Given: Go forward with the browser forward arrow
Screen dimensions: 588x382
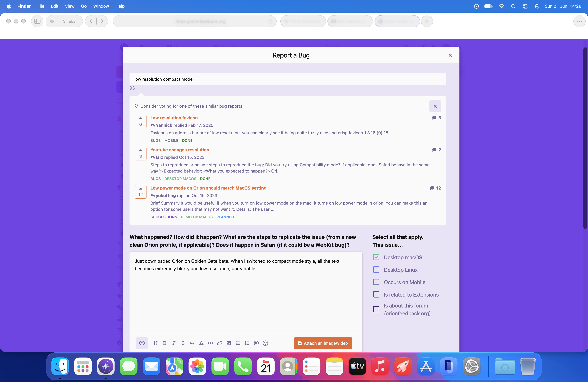Looking at the screenshot, I should (x=102, y=21).
